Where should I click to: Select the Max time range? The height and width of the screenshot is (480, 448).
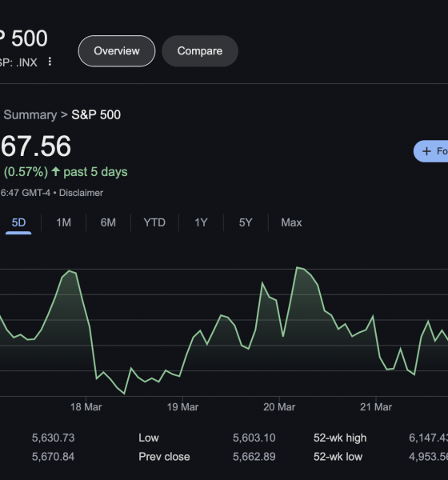point(291,222)
